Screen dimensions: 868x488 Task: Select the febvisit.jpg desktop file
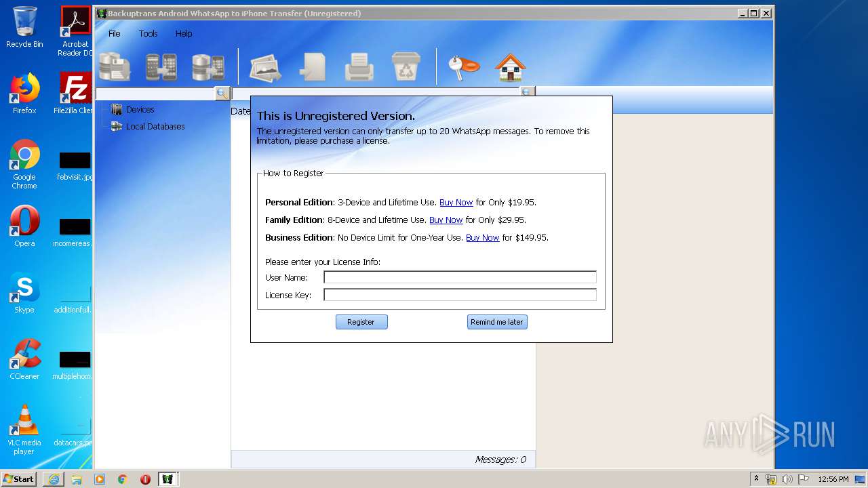(x=75, y=167)
